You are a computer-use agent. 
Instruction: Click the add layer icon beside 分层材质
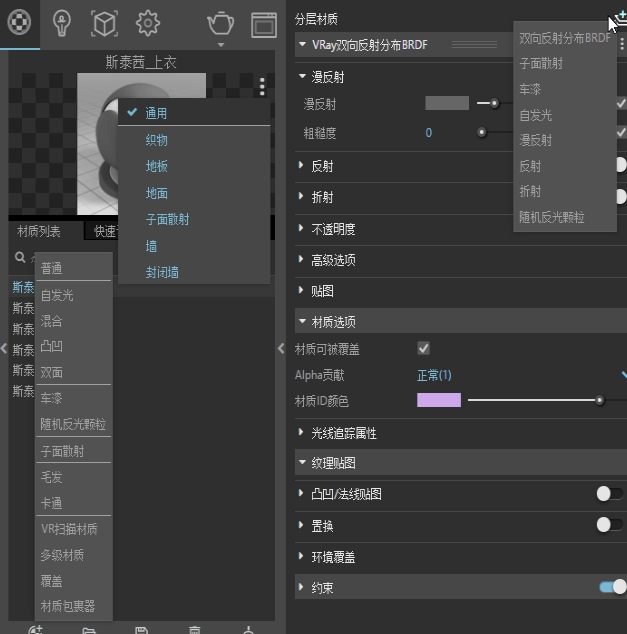619,18
